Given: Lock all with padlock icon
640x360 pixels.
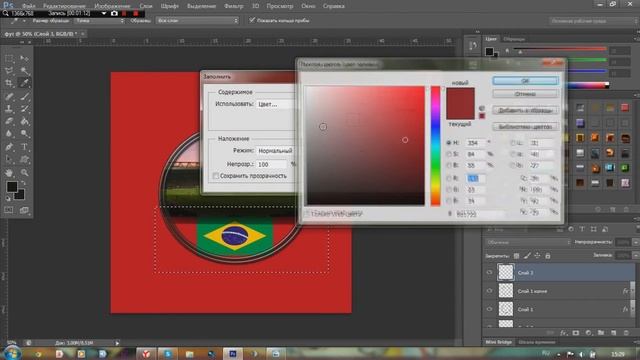Looking at the screenshot, I should pyautogui.click(x=548, y=256).
